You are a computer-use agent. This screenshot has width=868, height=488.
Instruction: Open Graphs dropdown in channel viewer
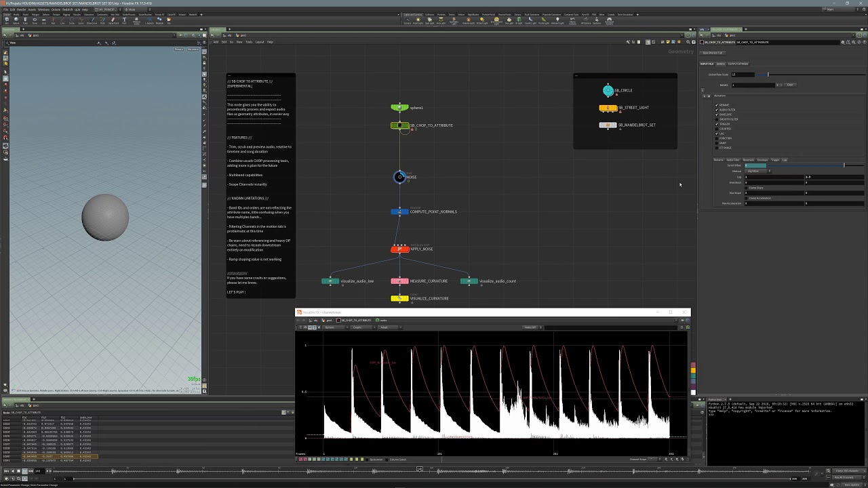pos(363,327)
